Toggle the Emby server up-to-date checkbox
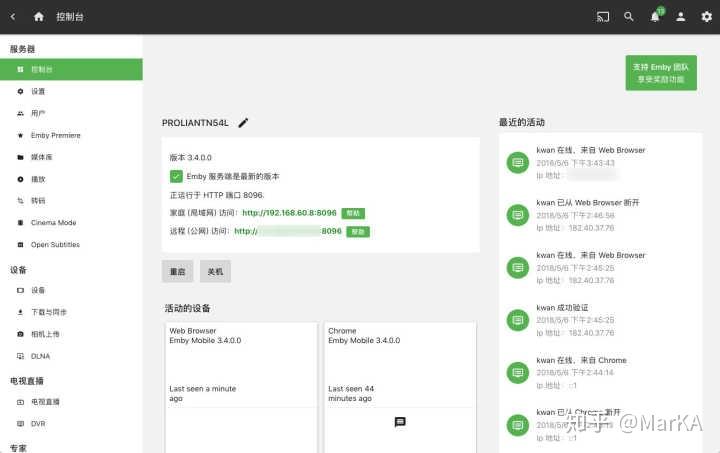 point(176,176)
